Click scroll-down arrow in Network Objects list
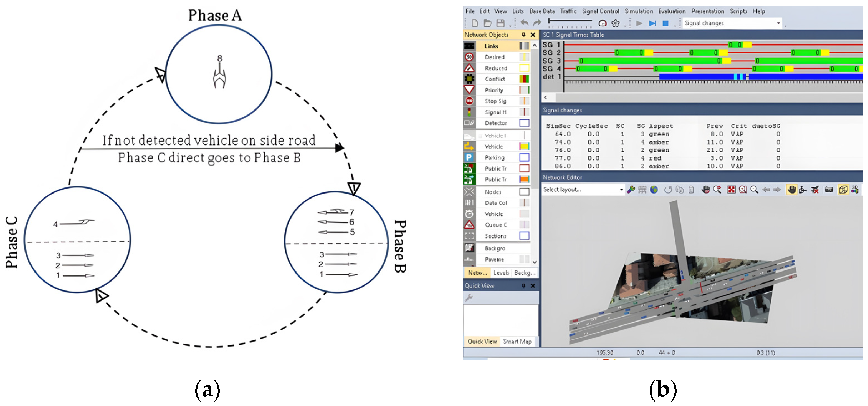Image resolution: width=868 pixels, height=406 pixels. [x=535, y=262]
